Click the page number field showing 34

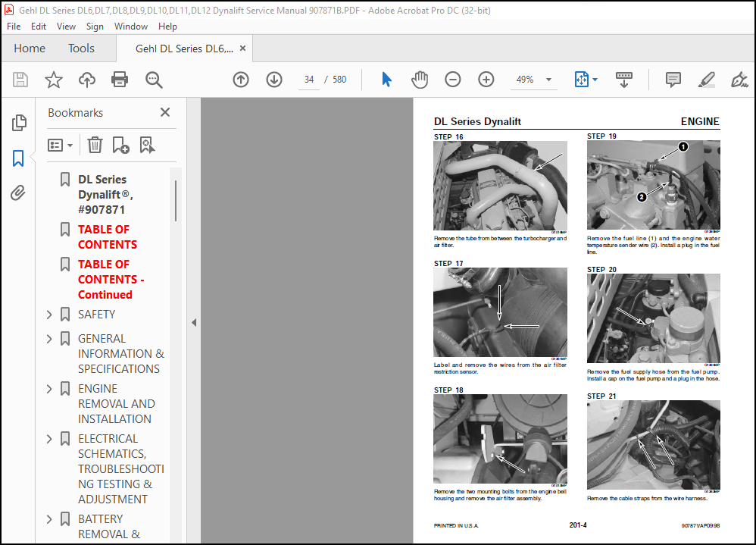(309, 80)
